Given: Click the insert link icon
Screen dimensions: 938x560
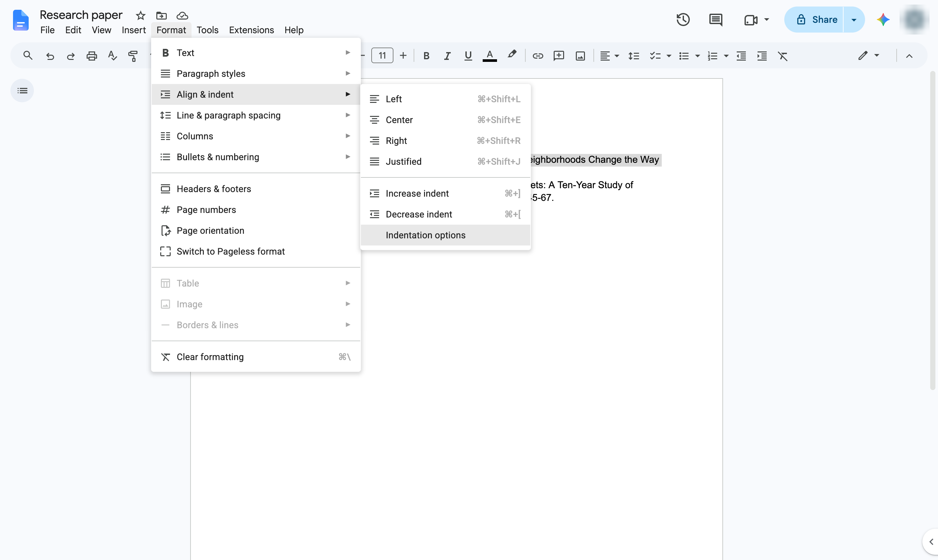Looking at the screenshot, I should pos(537,56).
